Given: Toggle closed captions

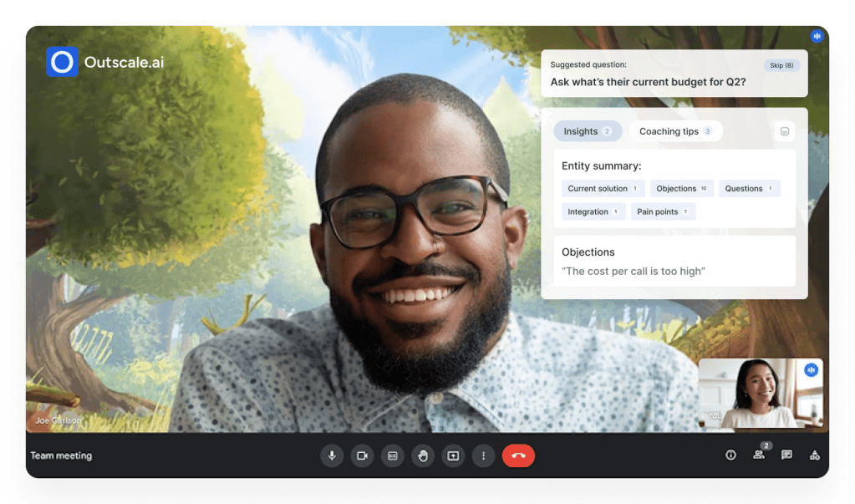Looking at the screenshot, I should [392, 456].
